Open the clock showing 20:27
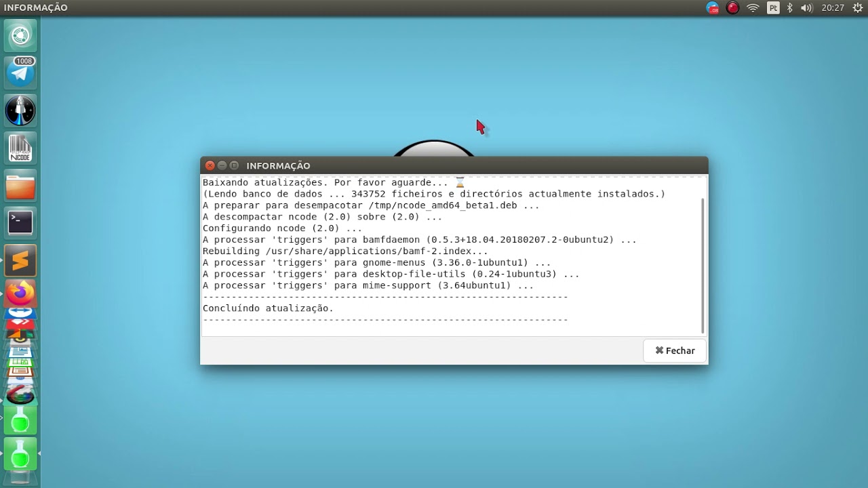868x488 pixels. coord(833,8)
